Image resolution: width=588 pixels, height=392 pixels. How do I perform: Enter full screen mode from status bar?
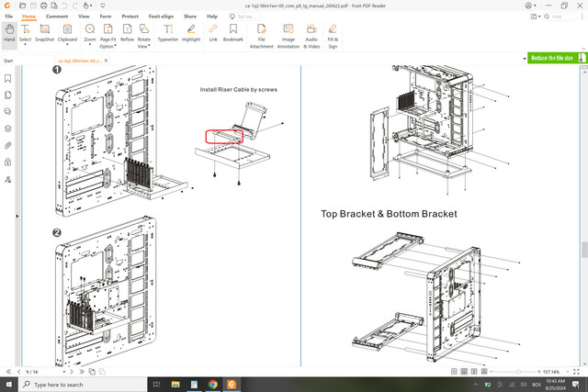point(576,372)
